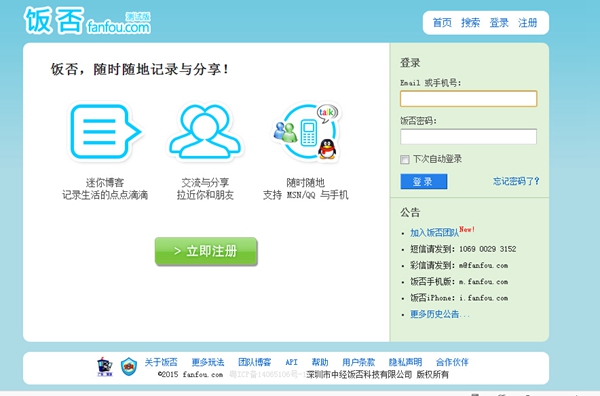Image resolution: width=600 pixels, height=396 pixels.
Task: Click the police badge icon in footer
Action: [x=104, y=367]
